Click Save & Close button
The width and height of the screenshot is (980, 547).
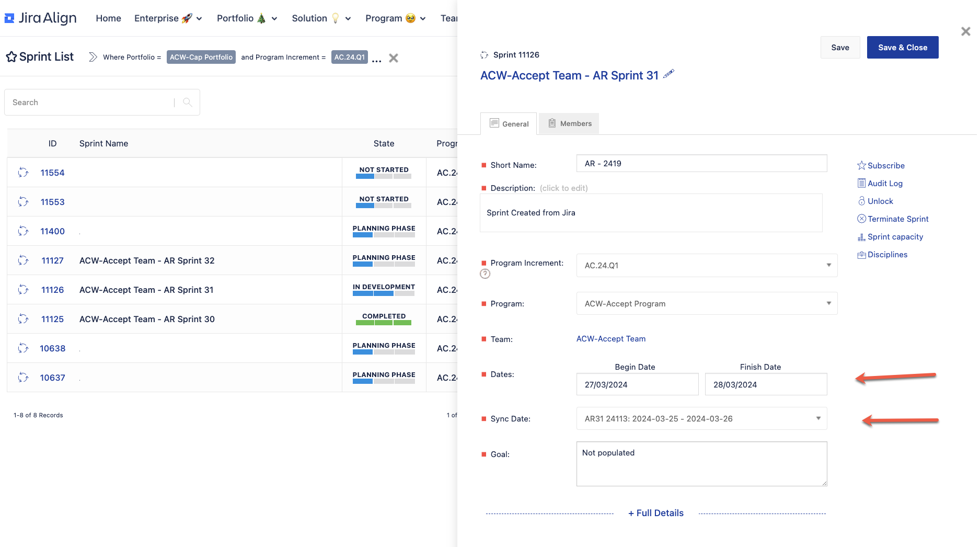click(x=903, y=47)
